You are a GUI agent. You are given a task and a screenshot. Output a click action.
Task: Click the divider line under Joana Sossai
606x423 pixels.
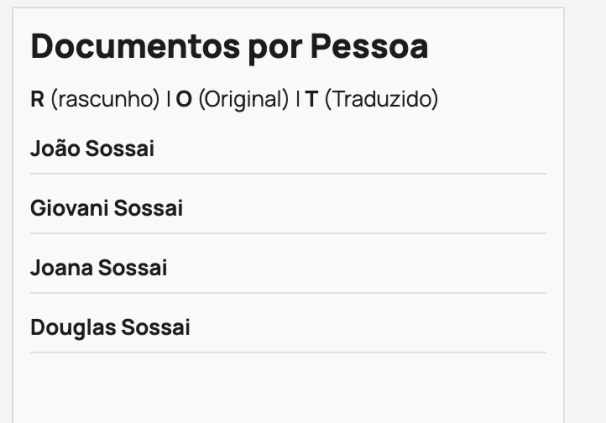288,292
